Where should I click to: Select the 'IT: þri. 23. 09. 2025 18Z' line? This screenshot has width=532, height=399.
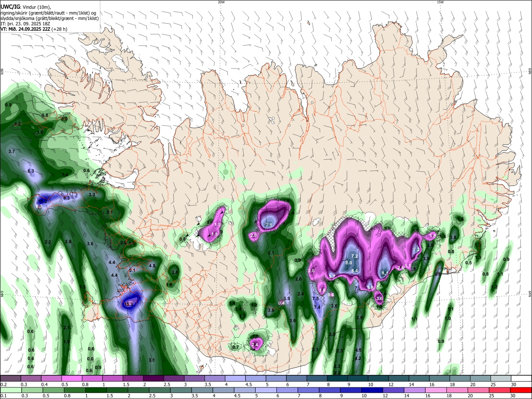pos(25,24)
